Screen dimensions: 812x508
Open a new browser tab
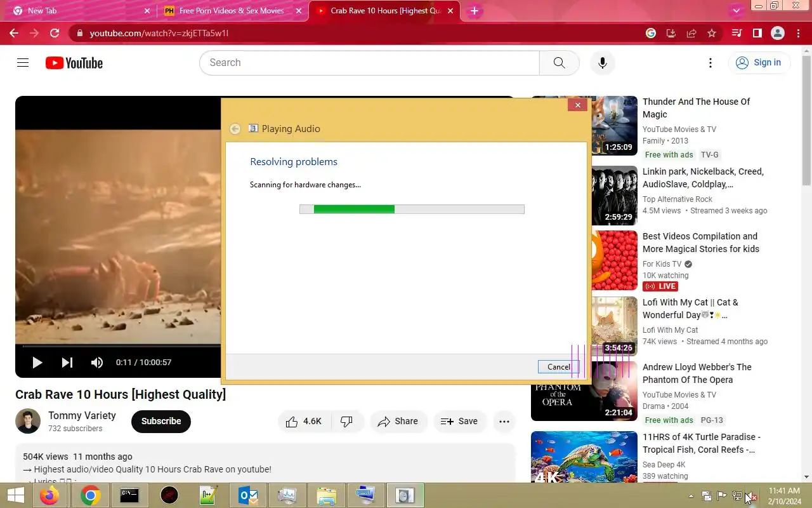[x=474, y=11]
